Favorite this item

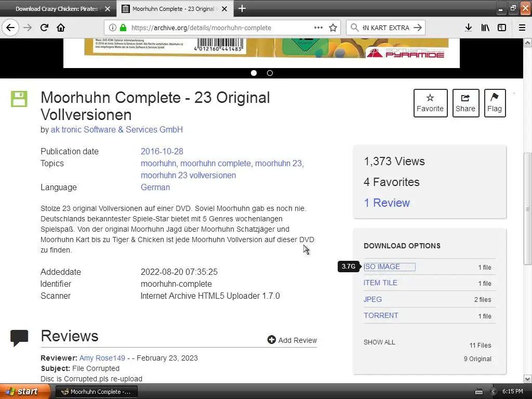430,103
